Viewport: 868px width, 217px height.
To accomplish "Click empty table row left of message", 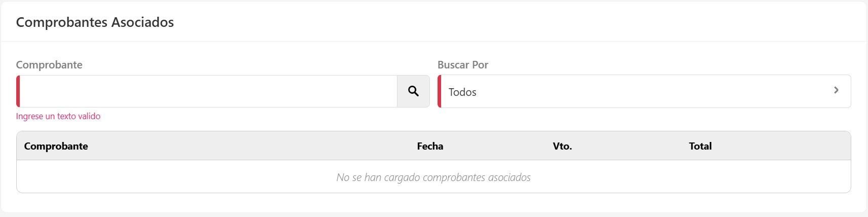I will [x=152, y=177].
